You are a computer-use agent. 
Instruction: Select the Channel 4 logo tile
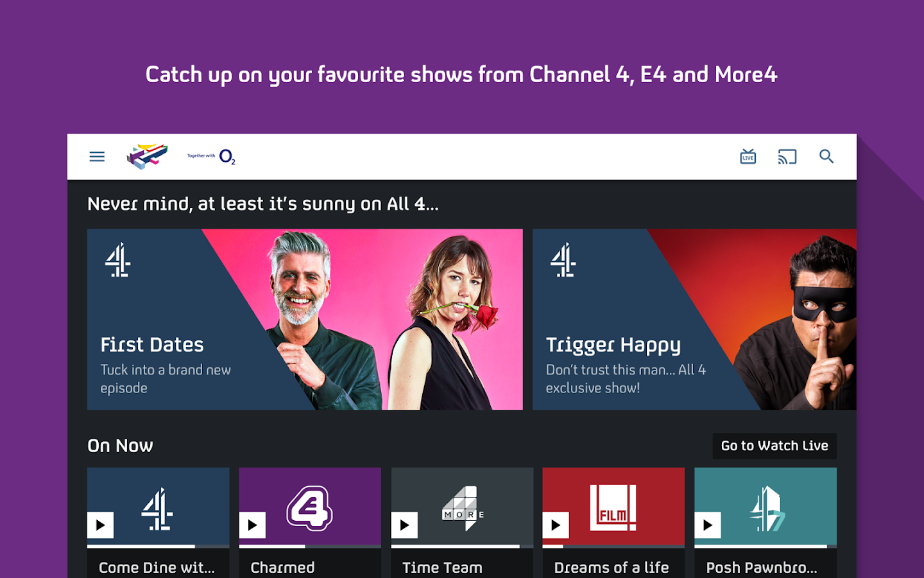pos(158,507)
